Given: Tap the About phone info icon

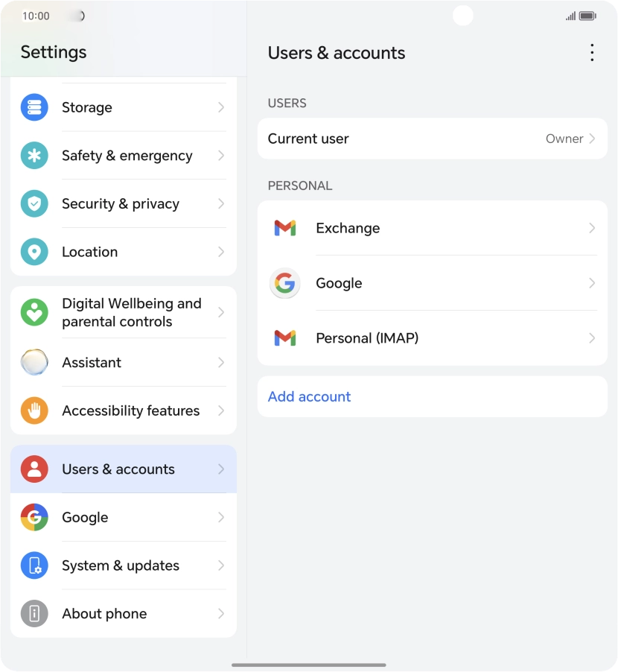Looking at the screenshot, I should pos(34,614).
